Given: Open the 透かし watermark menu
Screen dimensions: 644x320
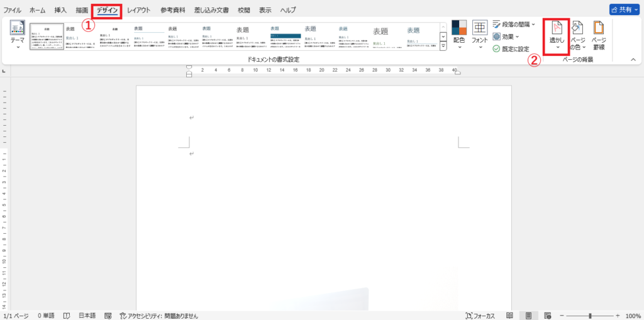Looking at the screenshot, I should pyautogui.click(x=557, y=36).
